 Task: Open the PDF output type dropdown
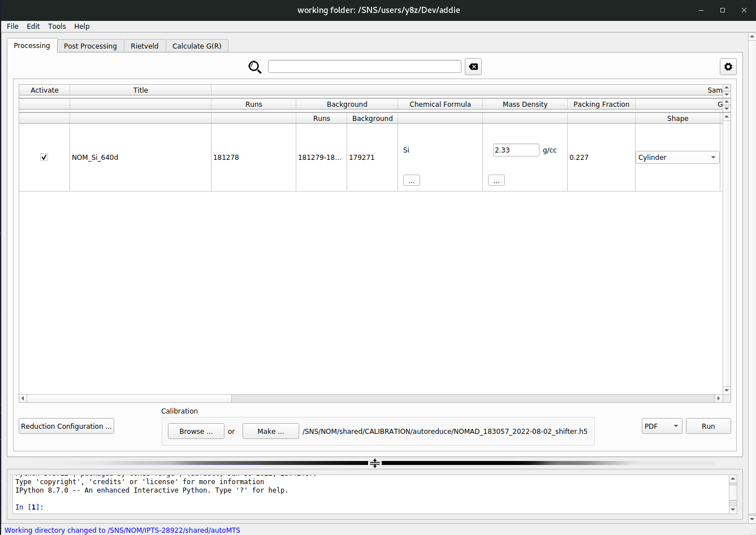click(x=662, y=427)
